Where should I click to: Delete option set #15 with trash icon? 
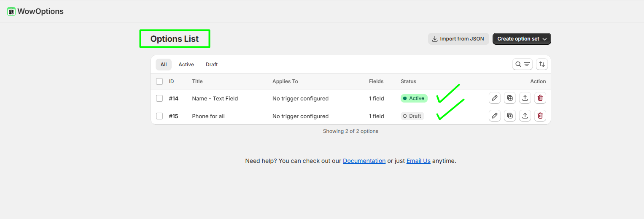540,116
